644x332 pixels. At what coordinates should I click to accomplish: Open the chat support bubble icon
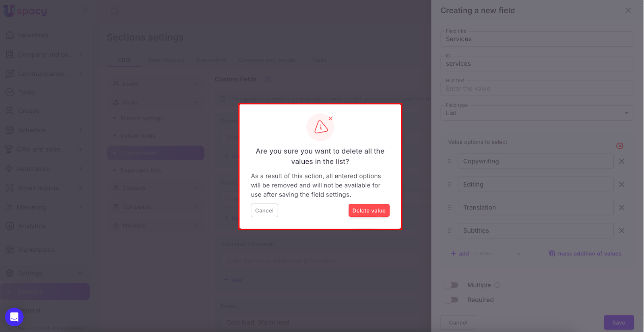14,317
